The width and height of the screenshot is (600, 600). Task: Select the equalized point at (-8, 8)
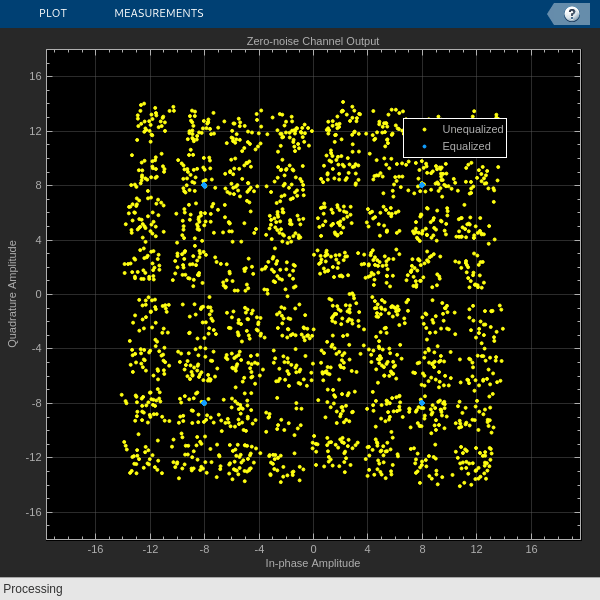click(x=204, y=186)
